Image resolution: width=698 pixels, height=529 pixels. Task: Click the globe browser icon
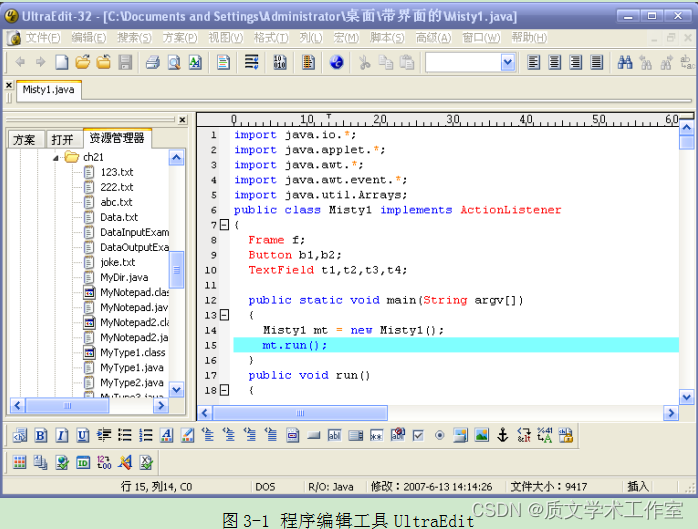(x=336, y=62)
